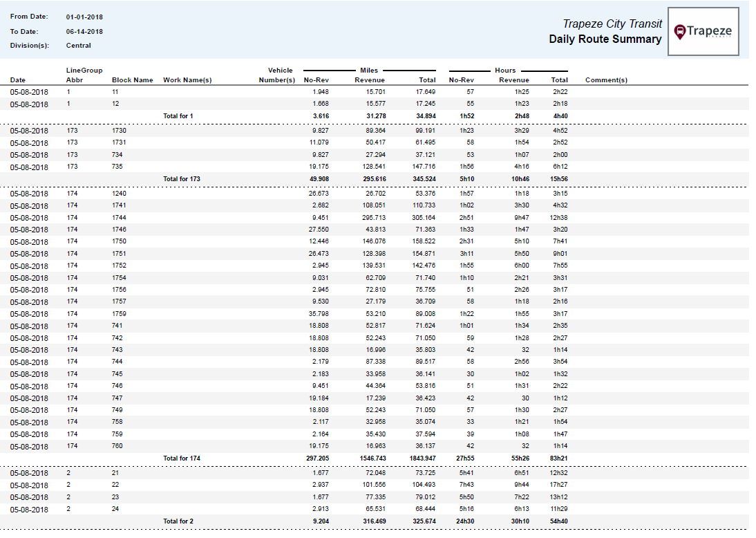Click the Vehicle Number(s) column header

pyautogui.click(x=278, y=75)
